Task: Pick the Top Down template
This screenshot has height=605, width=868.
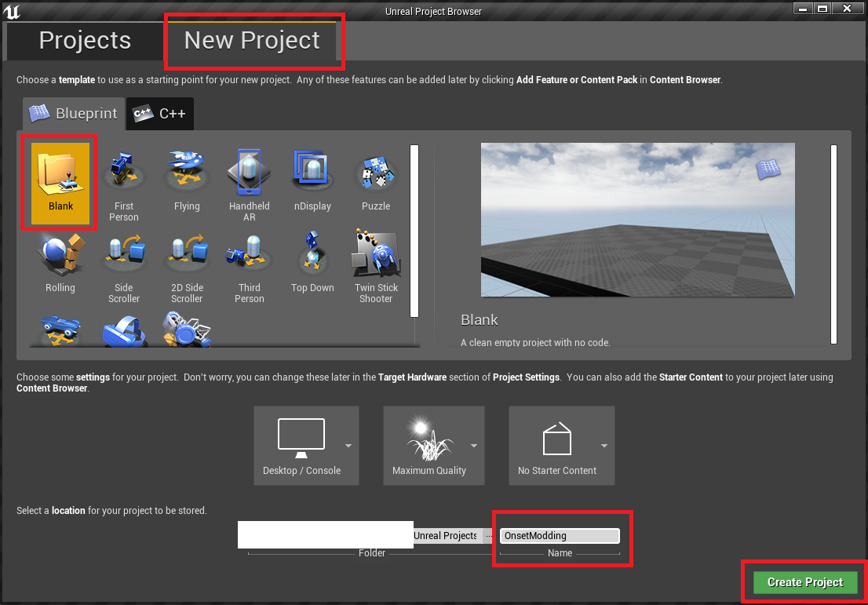Action: point(313,262)
